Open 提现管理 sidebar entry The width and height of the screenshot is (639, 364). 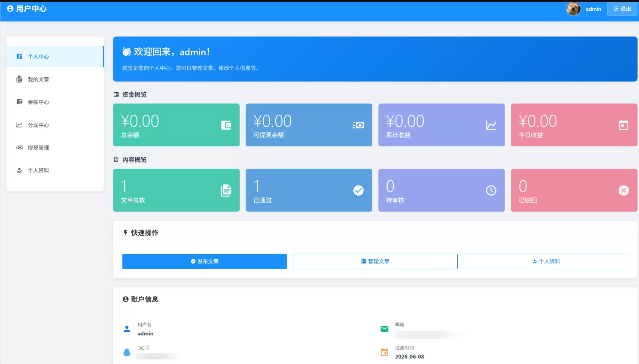point(55,148)
